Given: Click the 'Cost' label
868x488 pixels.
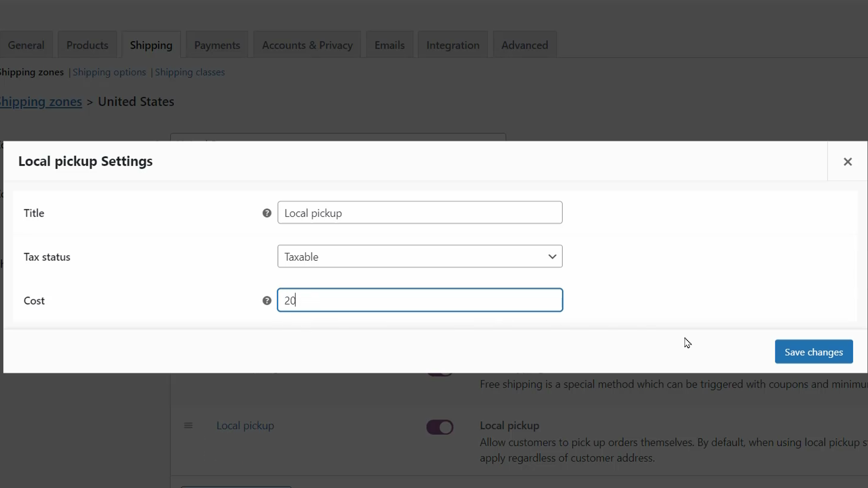Looking at the screenshot, I should point(34,301).
